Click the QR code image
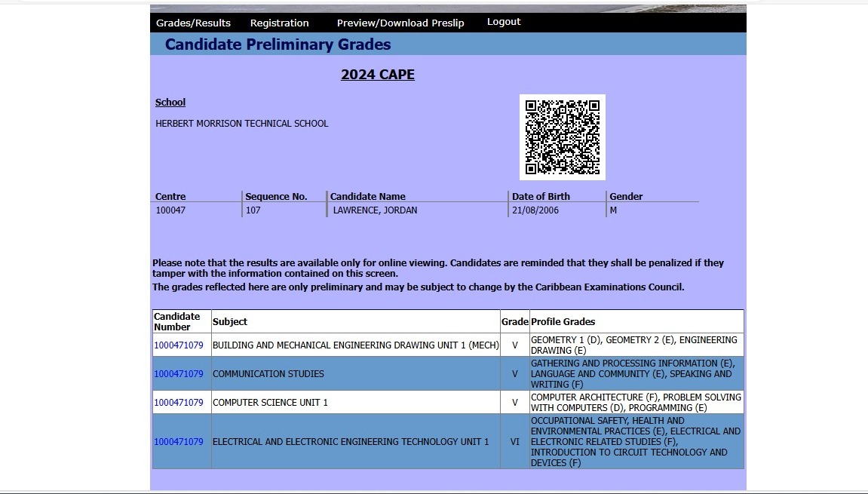The height and width of the screenshot is (494, 868). (x=563, y=137)
